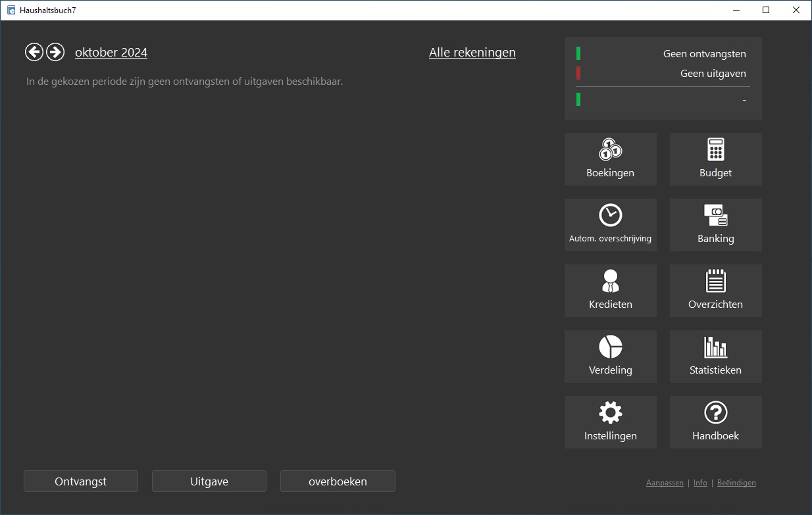Open the Info link
Image resolution: width=812 pixels, height=515 pixels.
(x=700, y=483)
